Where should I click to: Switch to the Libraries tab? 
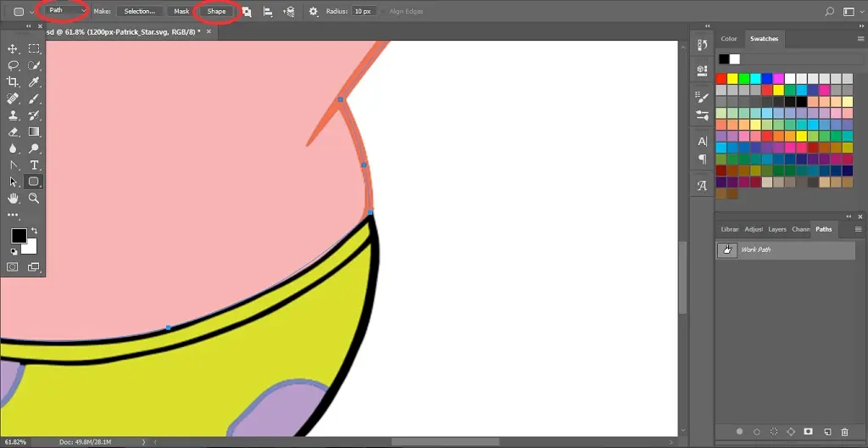730,230
